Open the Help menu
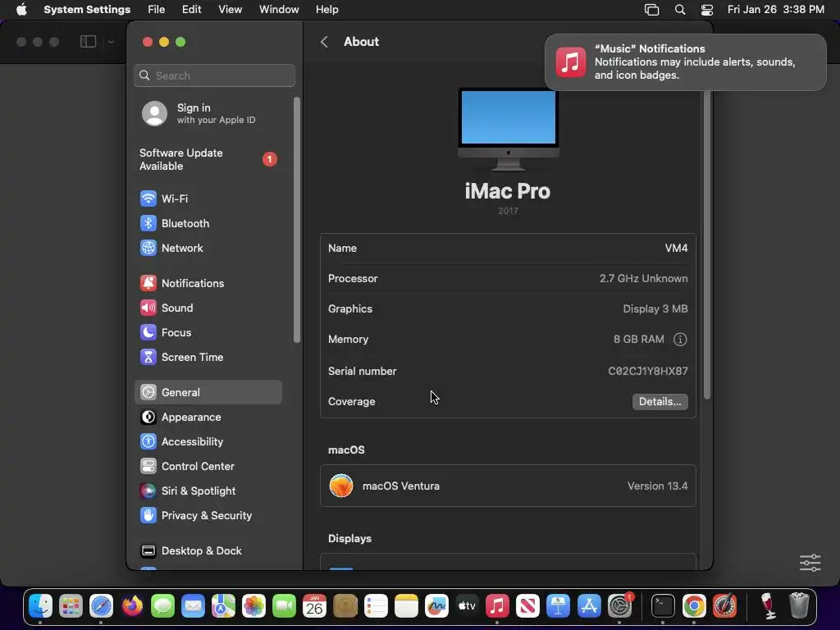 pyautogui.click(x=326, y=10)
